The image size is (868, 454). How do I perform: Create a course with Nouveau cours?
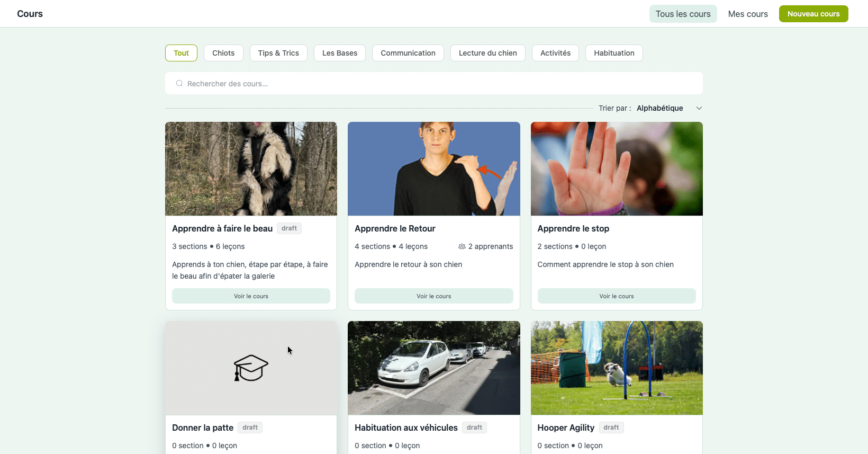813,14
